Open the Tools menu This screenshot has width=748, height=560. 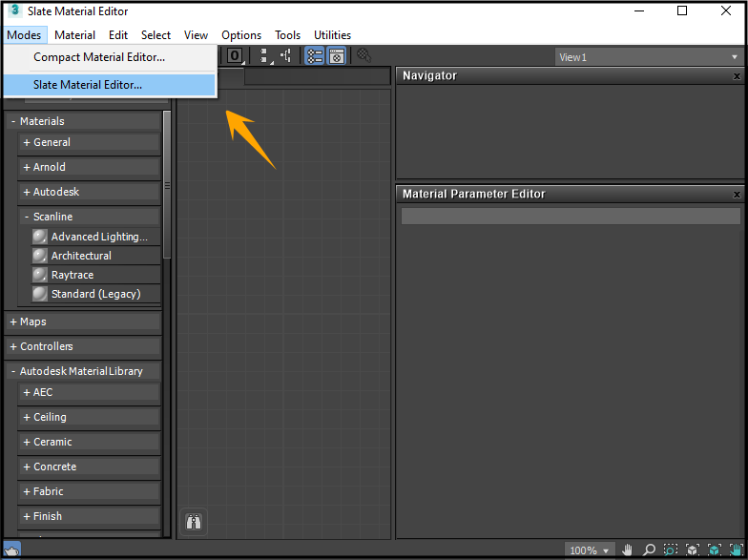click(x=288, y=34)
